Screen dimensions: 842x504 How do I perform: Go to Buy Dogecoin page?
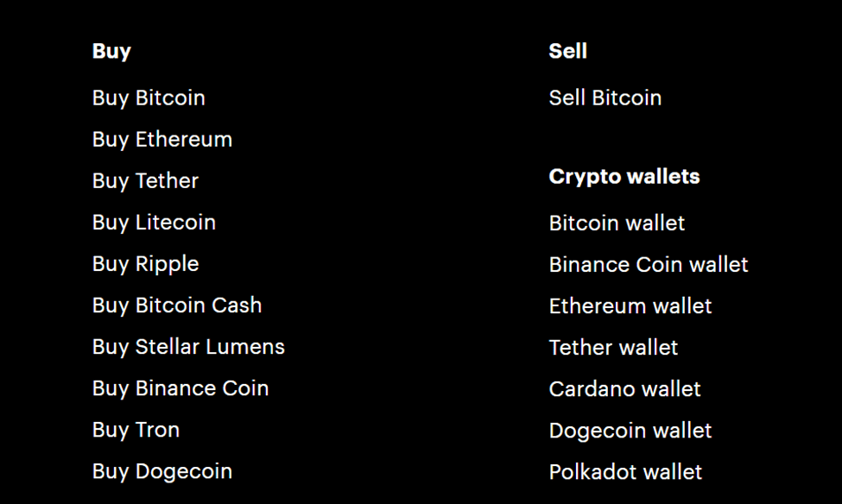162,471
